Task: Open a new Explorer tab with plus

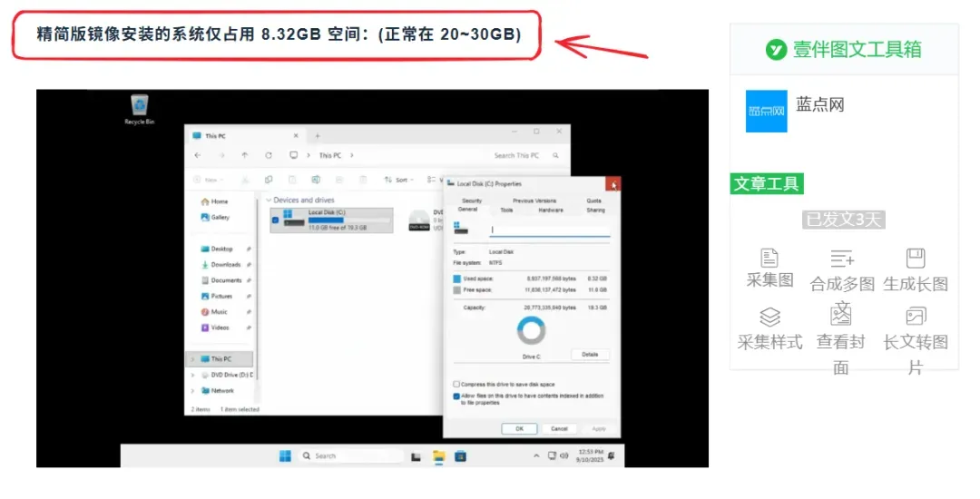Action: (318, 135)
